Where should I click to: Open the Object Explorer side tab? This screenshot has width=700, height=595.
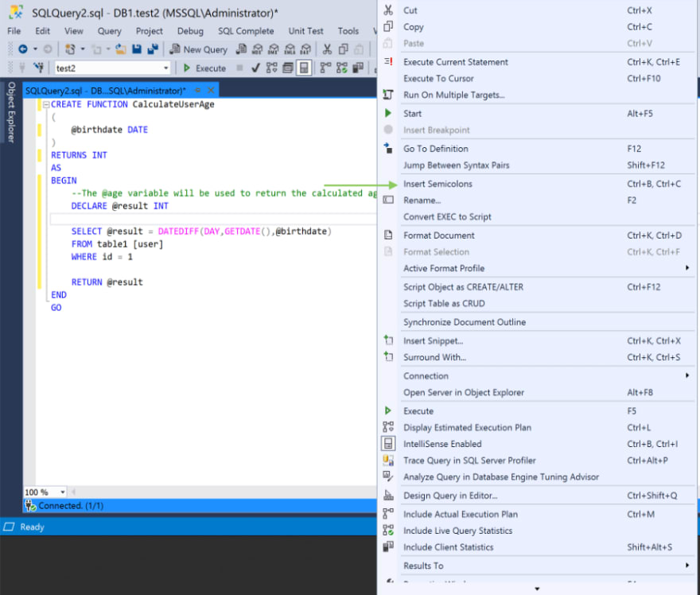pyautogui.click(x=11, y=111)
